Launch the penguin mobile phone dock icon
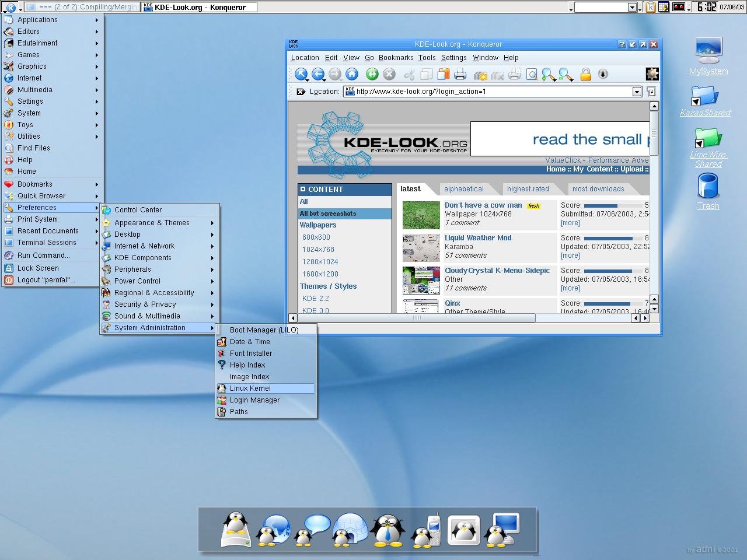Screen dimensions: 747x560 pos(425,529)
